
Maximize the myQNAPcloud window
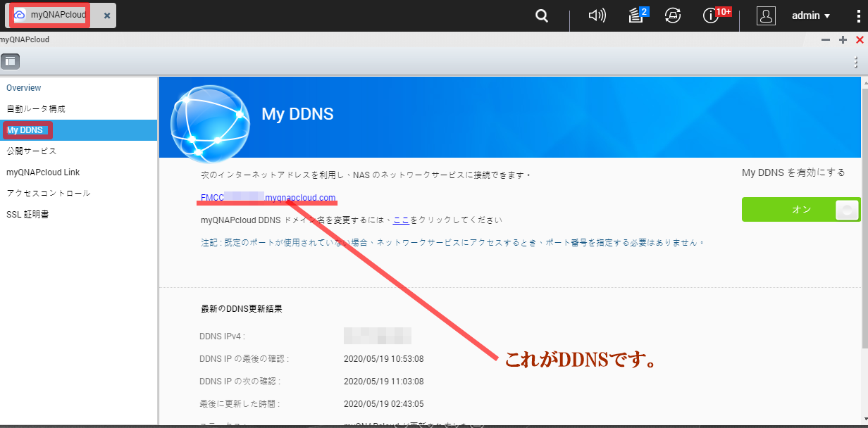pos(843,40)
